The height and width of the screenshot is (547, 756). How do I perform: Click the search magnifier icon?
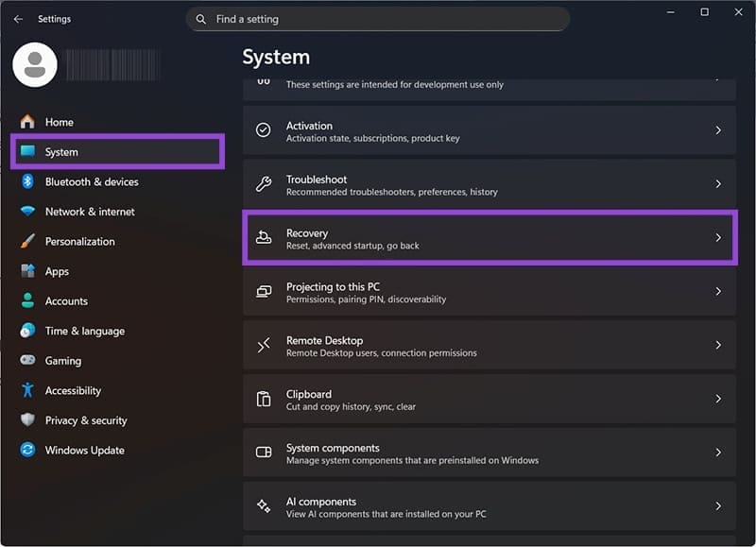click(x=200, y=19)
